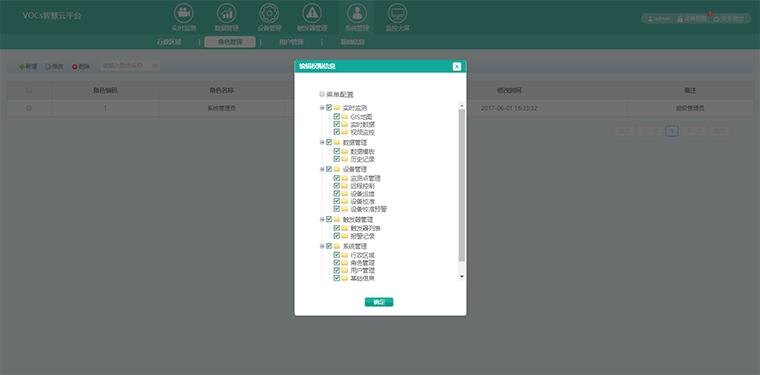Open 实时监测 camera icon in top navigation

click(x=184, y=13)
